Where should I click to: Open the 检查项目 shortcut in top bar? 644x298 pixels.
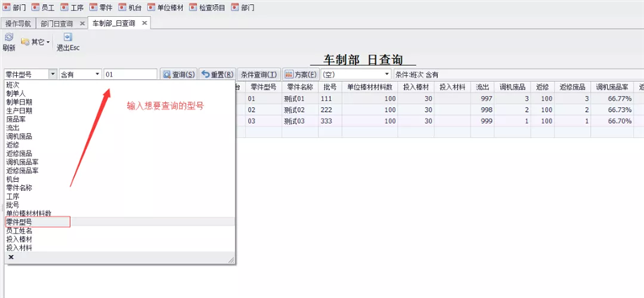(208, 7)
